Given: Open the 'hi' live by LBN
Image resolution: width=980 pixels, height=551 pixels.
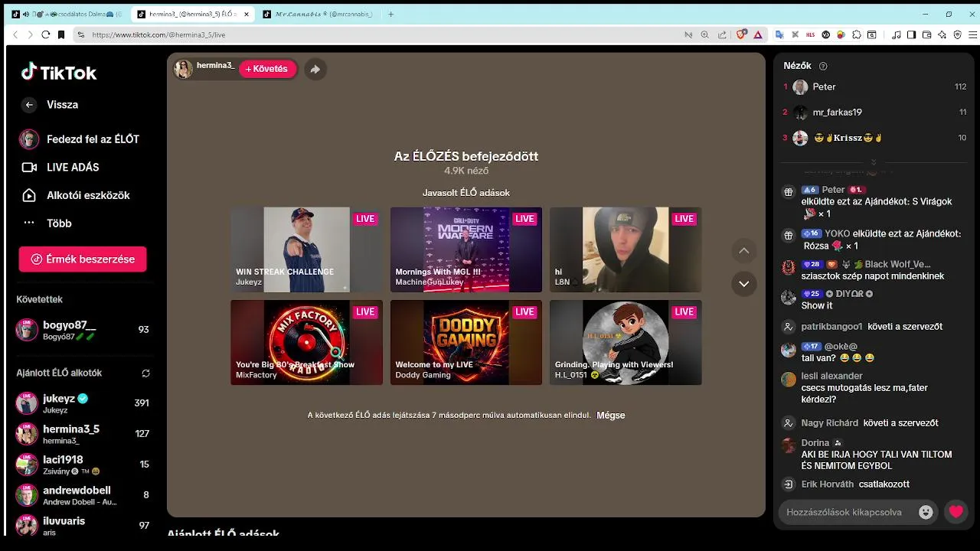Looking at the screenshot, I should pos(626,249).
